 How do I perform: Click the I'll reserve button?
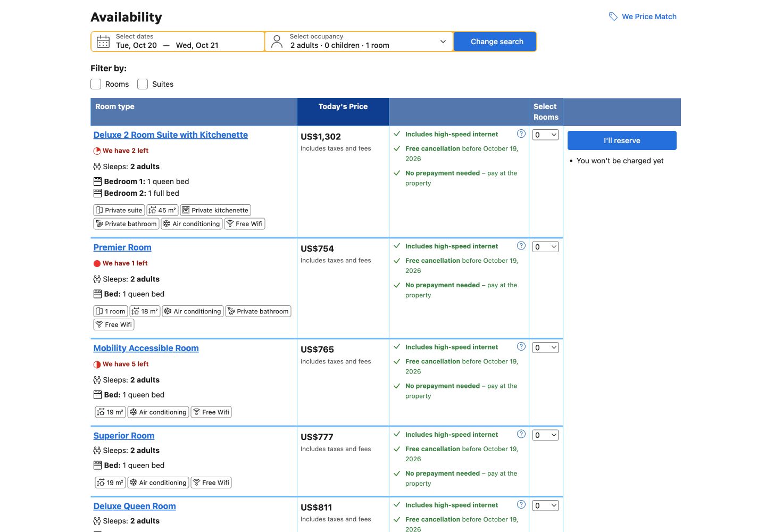click(x=622, y=140)
